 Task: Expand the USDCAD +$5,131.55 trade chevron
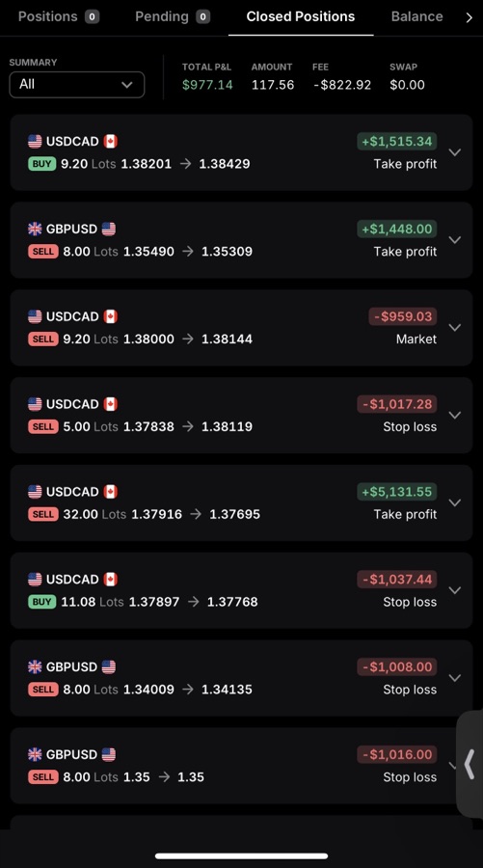(455, 502)
